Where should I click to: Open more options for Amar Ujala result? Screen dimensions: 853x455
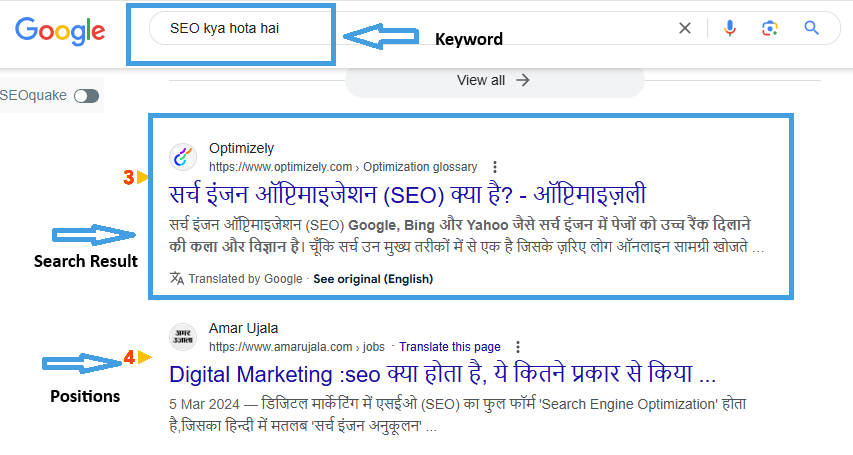click(x=518, y=347)
